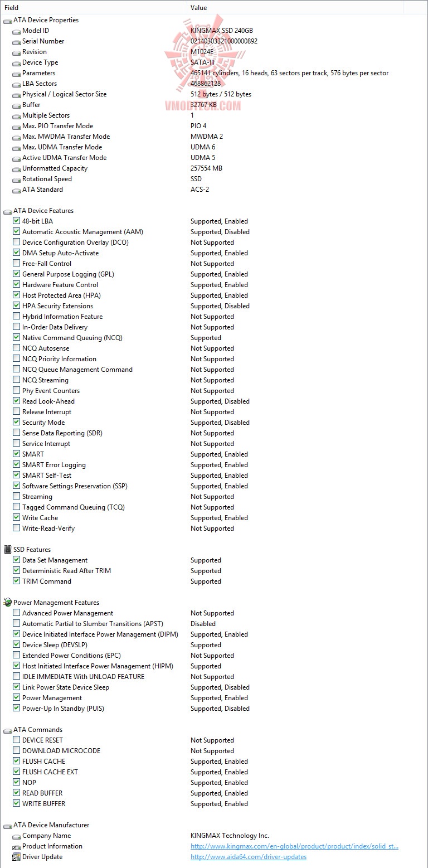Click the icon beside LBA Sectors
The image size is (428, 868).
pos(16,84)
